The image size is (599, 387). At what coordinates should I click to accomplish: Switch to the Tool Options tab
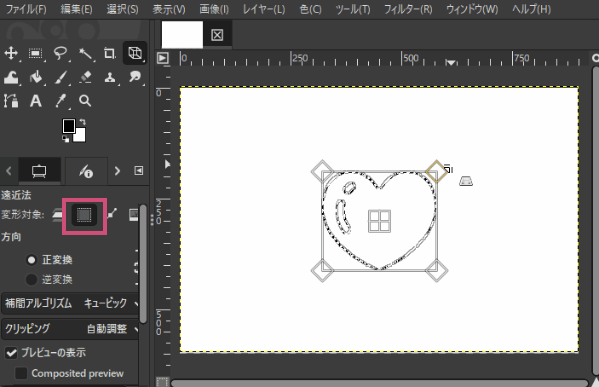pyautogui.click(x=39, y=171)
